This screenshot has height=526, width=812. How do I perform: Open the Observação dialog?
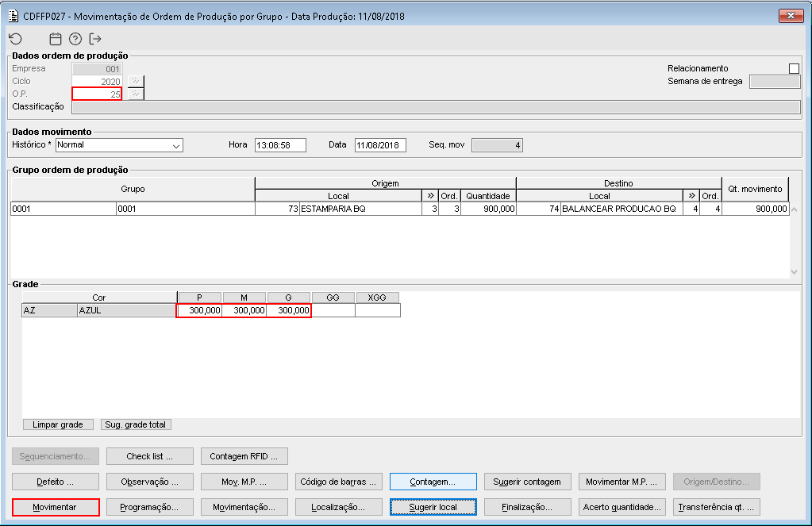tap(150, 482)
